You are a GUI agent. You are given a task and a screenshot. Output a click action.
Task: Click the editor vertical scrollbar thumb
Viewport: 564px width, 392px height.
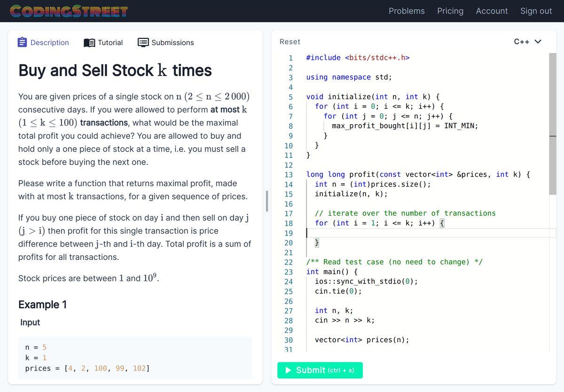[552, 124]
